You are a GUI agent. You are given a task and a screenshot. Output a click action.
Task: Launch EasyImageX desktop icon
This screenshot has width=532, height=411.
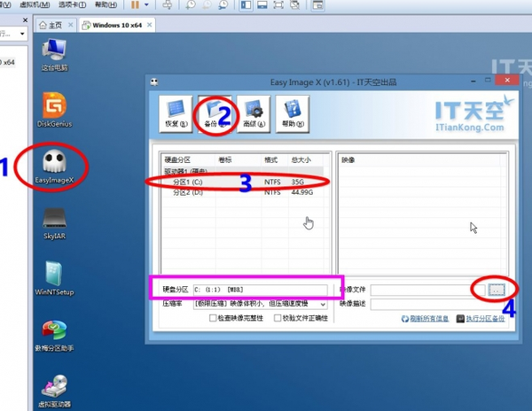54,161
